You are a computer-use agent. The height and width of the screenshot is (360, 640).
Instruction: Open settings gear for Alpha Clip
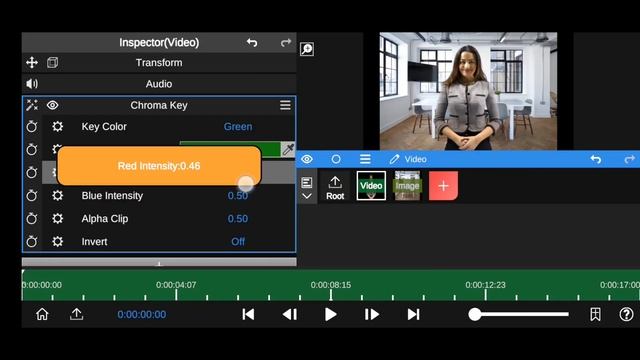[x=58, y=218]
